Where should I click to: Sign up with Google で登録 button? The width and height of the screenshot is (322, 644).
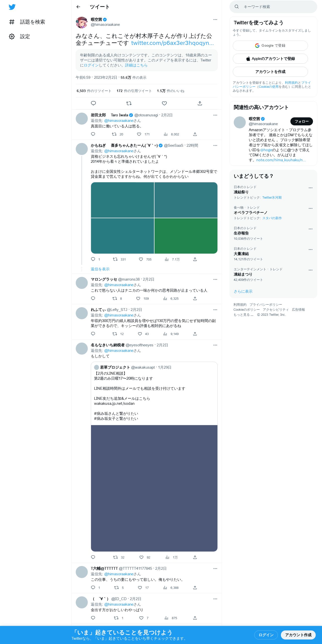coord(270,46)
